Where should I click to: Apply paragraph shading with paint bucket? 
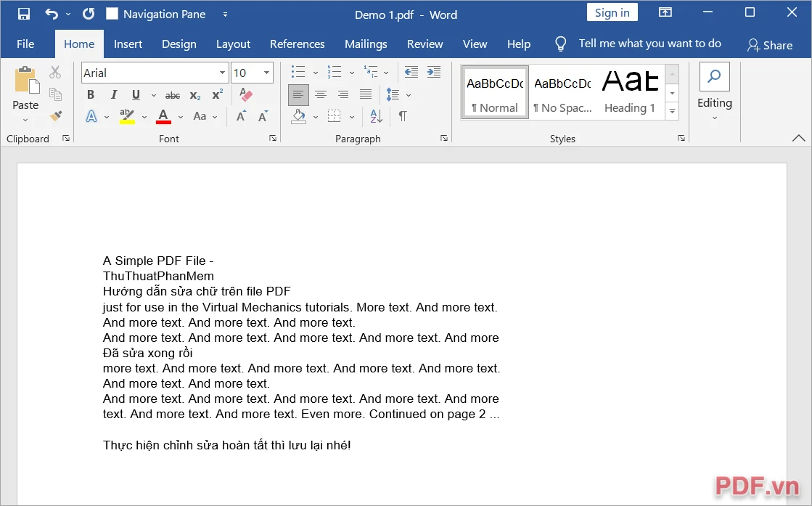tap(298, 116)
